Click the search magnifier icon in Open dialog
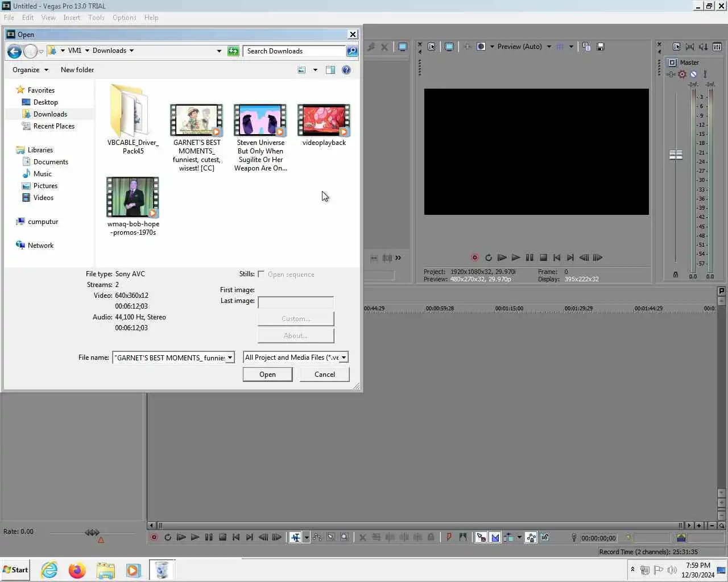 pos(352,51)
